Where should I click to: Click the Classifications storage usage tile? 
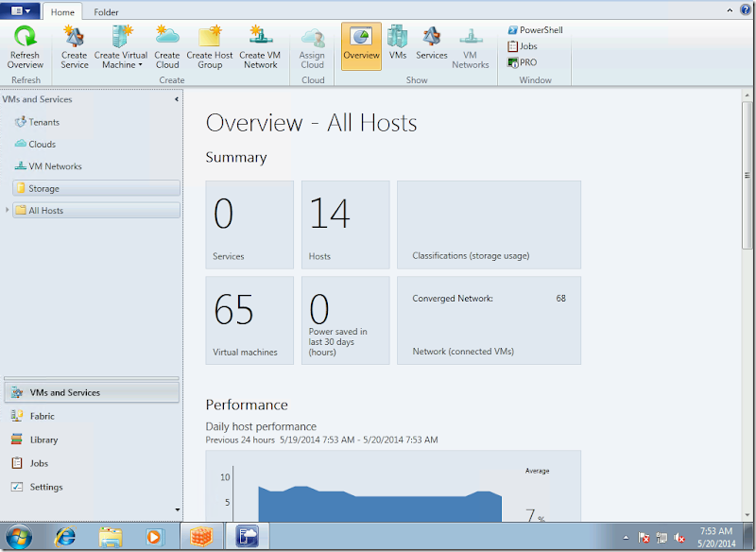(489, 225)
